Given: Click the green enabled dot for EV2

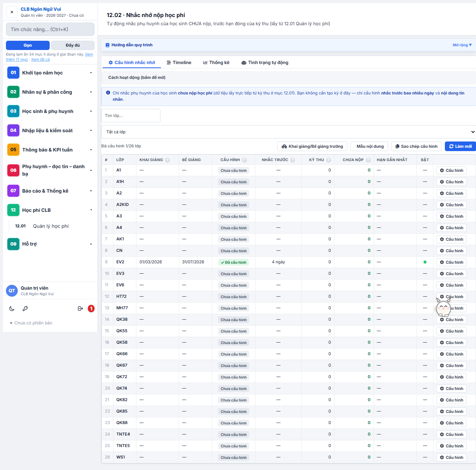Looking at the screenshot, I should (425, 262).
